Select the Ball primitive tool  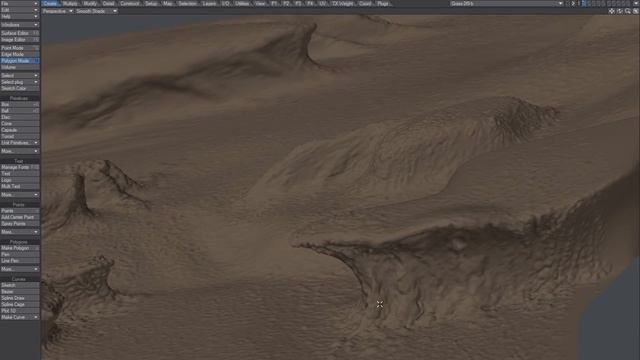click(x=20, y=111)
